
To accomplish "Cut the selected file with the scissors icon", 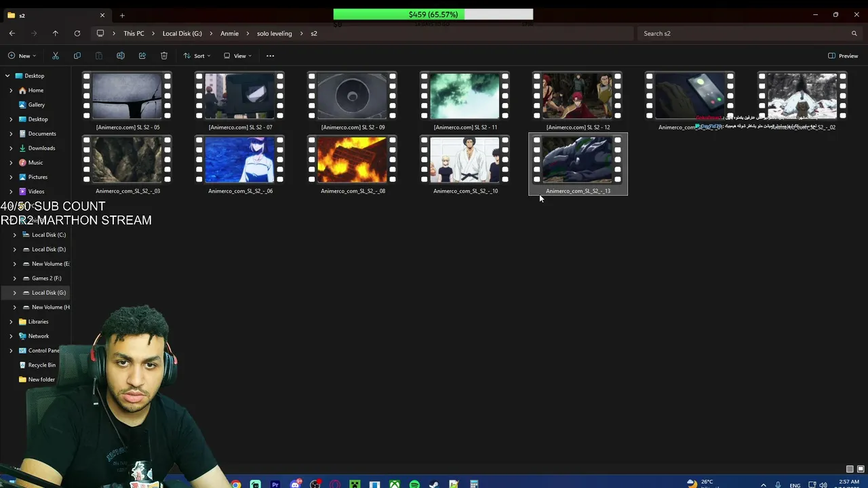I will click(x=56, y=56).
